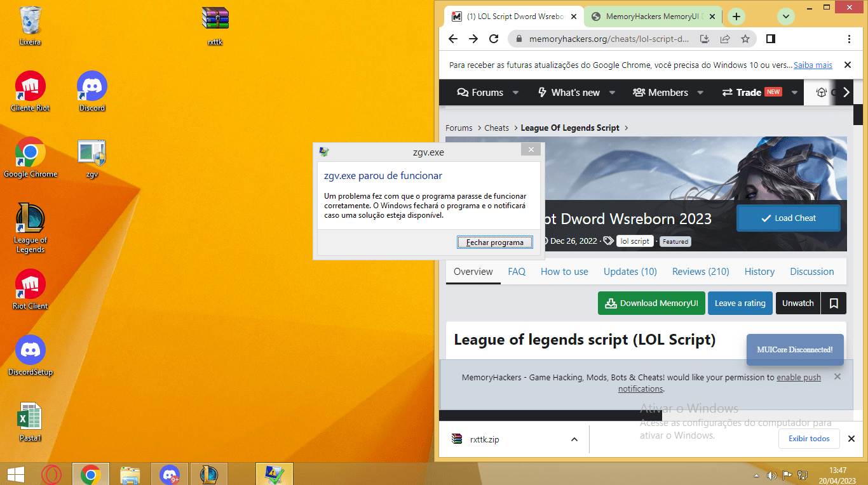
Task: Expand the Forums dropdown arrow
Action: coord(515,93)
